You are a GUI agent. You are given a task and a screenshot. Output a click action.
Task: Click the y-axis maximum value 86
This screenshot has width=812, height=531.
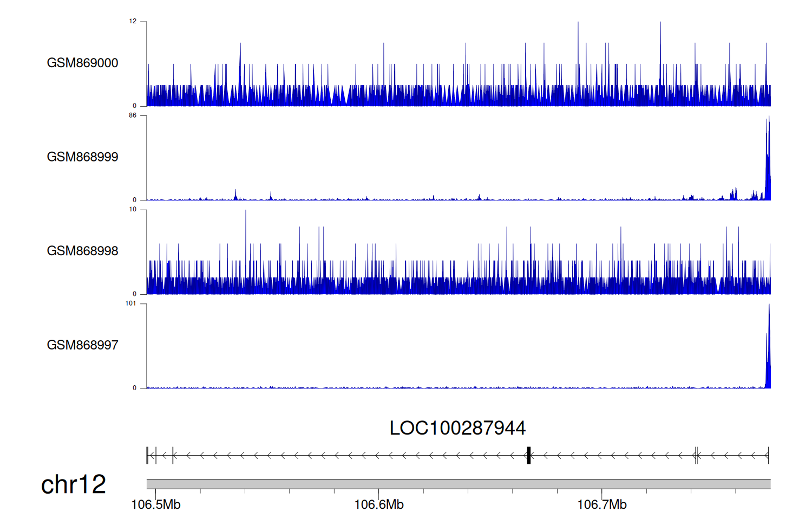133,115
